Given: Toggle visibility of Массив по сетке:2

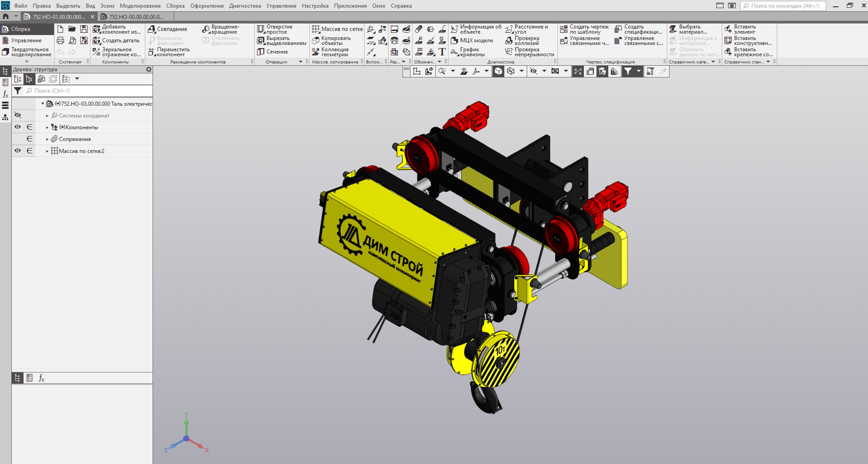Looking at the screenshot, I should pos(18,150).
